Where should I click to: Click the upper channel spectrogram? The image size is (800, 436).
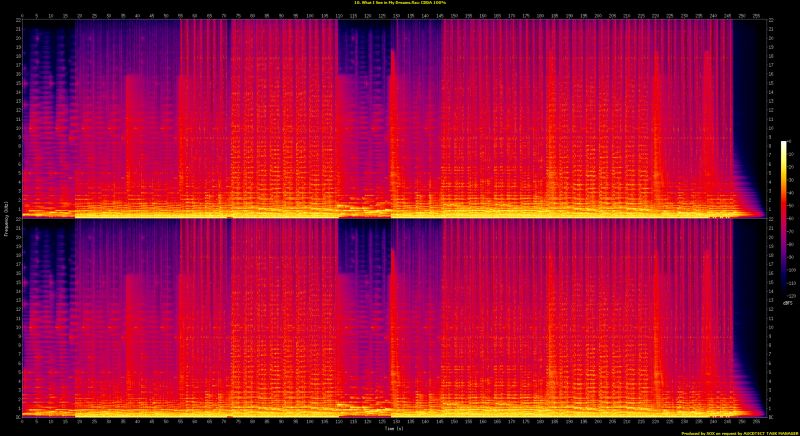pyautogui.click(x=390, y=118)
